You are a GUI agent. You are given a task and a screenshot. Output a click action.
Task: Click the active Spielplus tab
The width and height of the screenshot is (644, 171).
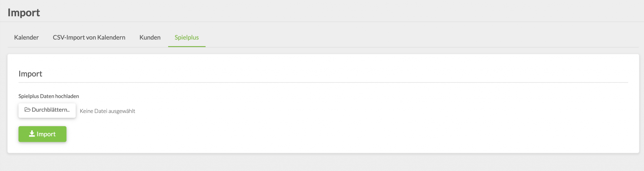tap(187, 38)
